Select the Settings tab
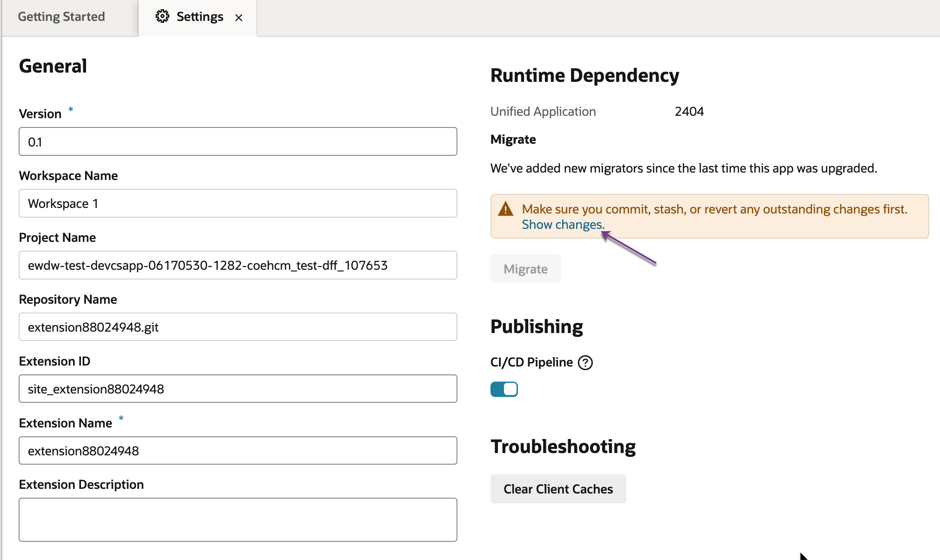 click(200, 17)
